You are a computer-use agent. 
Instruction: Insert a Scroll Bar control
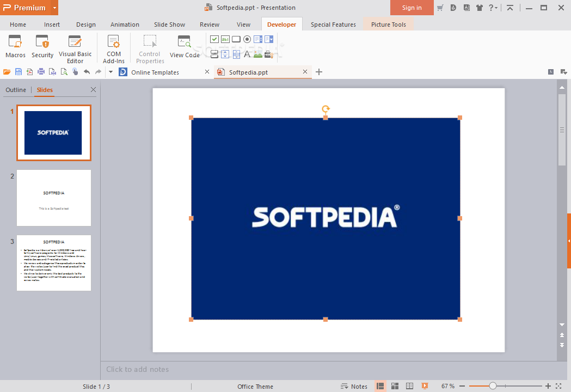[x=236, y=54]
